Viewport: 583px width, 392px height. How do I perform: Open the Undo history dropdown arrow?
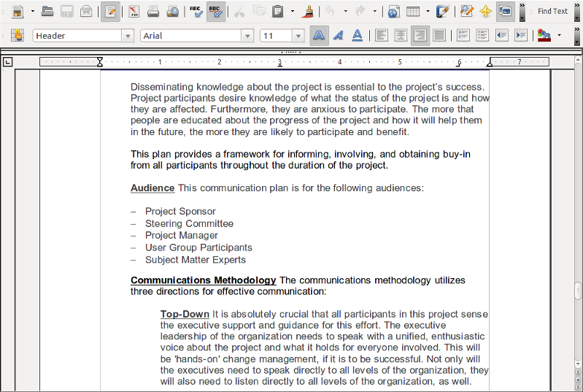[x=345, y=12]
